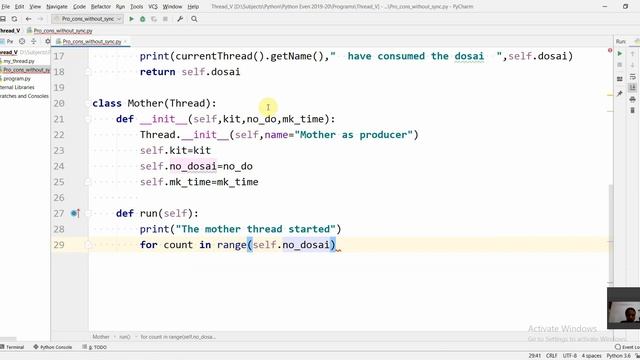This screenshot has width=640, height=360.
Task: Clear Run console with the trash icon
Action: (633, 111)
